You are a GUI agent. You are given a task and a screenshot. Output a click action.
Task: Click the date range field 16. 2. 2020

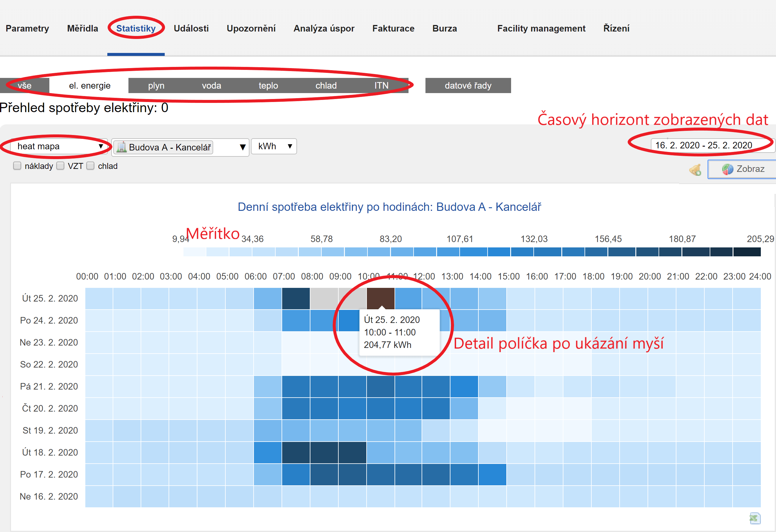(x=703, y=145)
